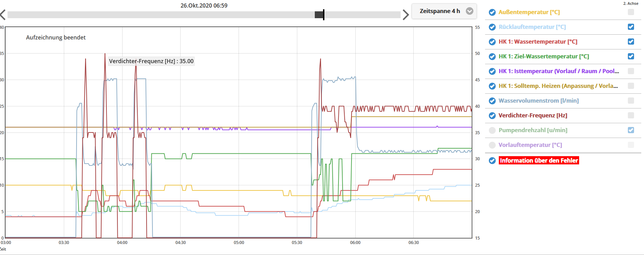644x255 pixels.
Task: Check second-axis box for Verdichter-Frequenz
Action: click(631, 115)
